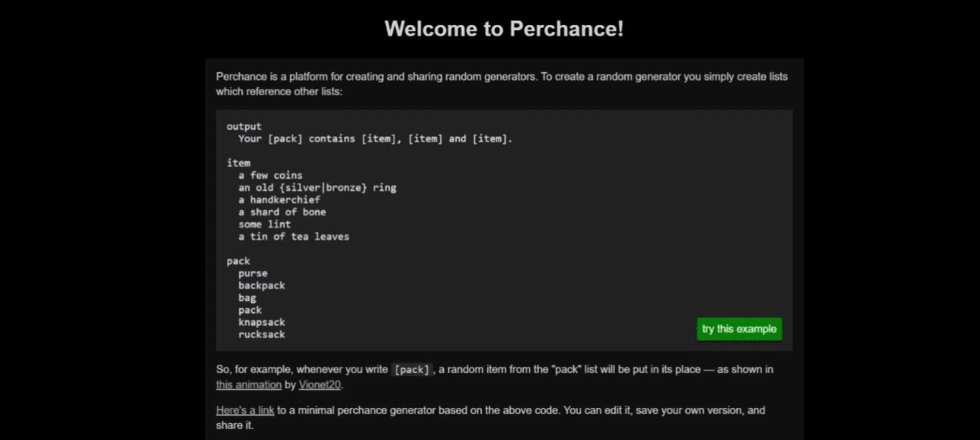Select the 'purse' entry under pack
The height and width of the screenshot is (440, 980).
[x=252, y=273]
